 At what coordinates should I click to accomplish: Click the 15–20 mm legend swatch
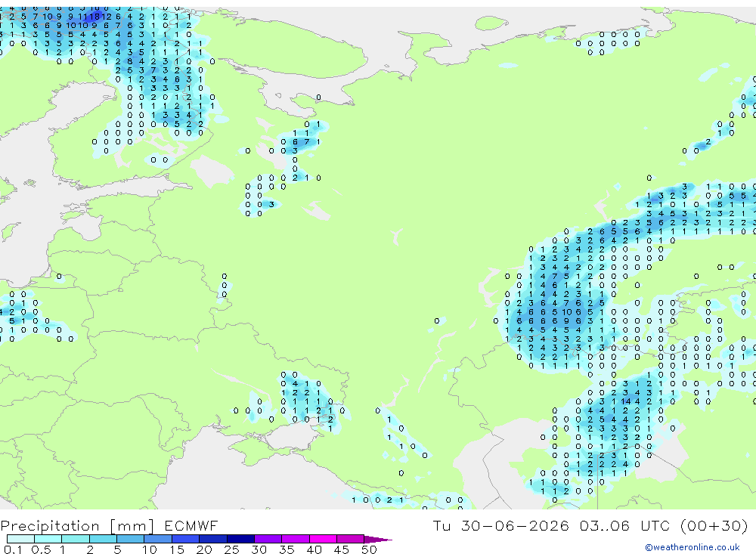point(186,539)
